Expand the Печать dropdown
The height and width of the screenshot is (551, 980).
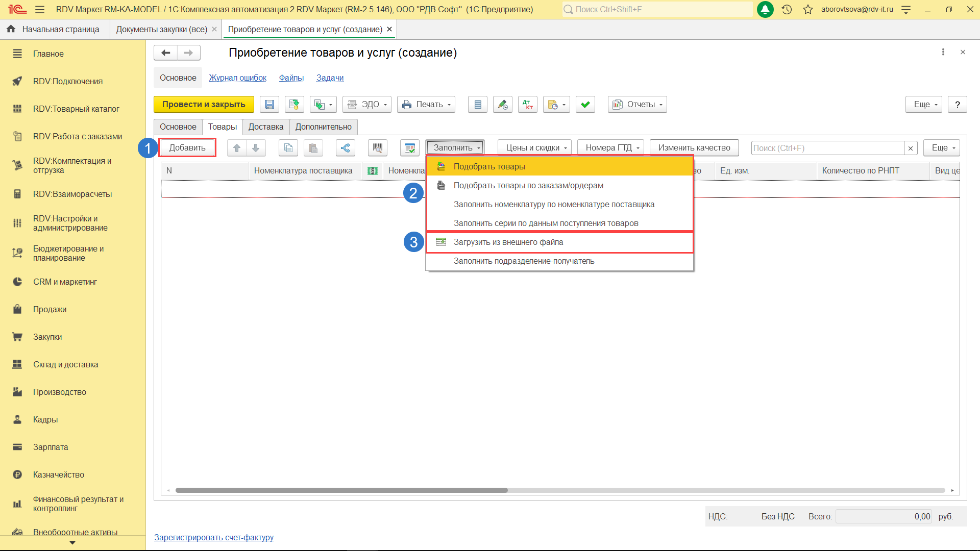coord(426,105)
